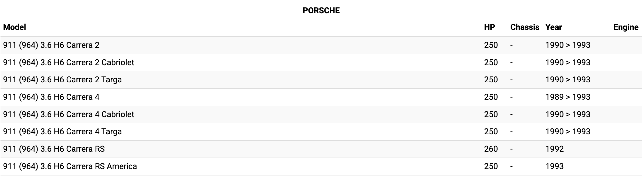Click the Year column header
Screen dimensions: 644x177
(x=554, y=27)
